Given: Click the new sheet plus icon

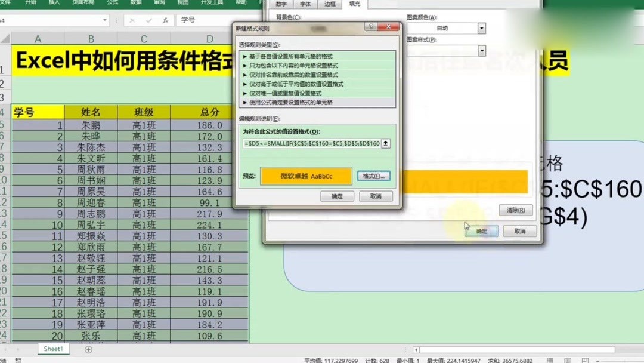Looking at the screenshot, I should [x=88, y=349].
